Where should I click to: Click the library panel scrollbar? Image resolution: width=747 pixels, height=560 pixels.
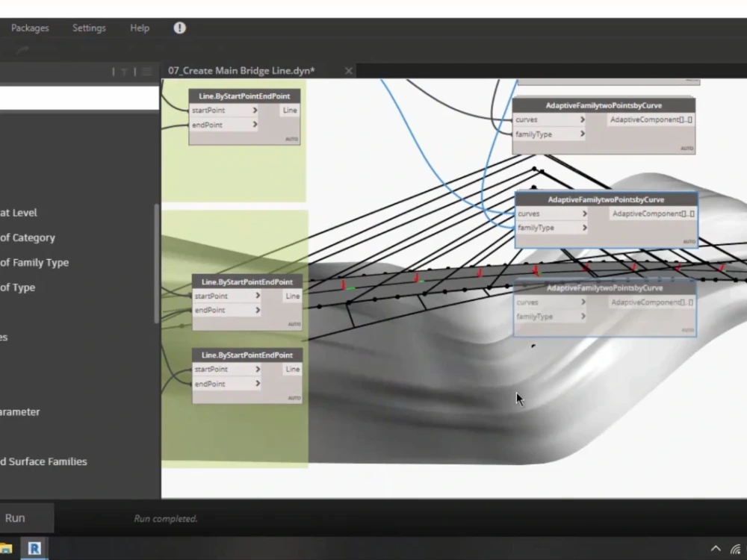158,246
